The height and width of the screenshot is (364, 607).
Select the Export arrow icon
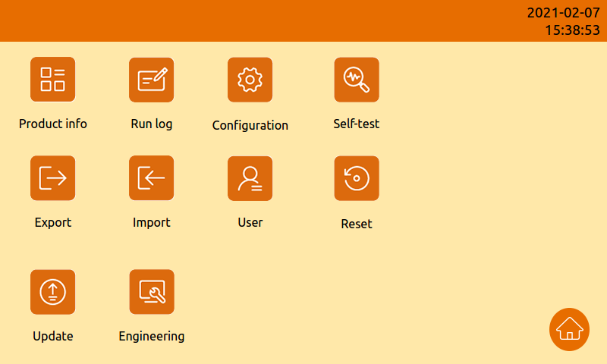(52, 178)
